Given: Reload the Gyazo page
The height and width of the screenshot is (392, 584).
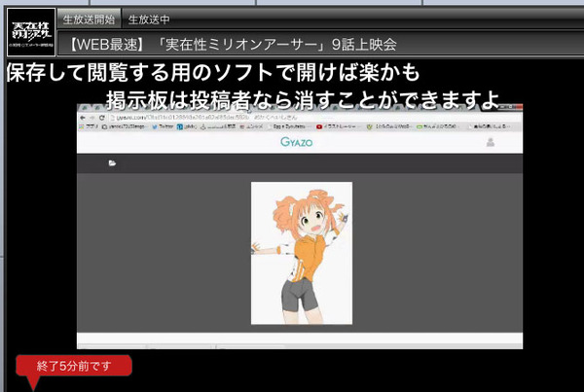Looking at the screenshot, I should point(101,118).
